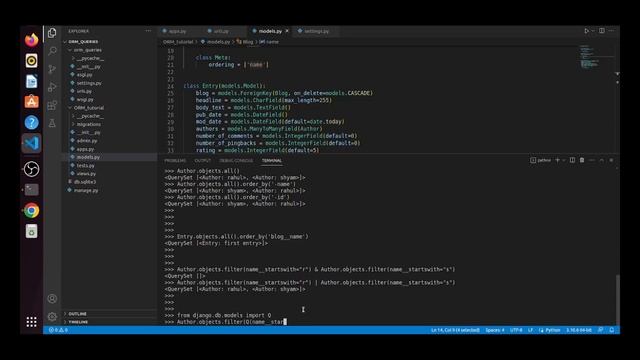Viewport: 640px width, 360px height.
Task: Open the Accounts icon in activity bar
Action: point(52,299)
